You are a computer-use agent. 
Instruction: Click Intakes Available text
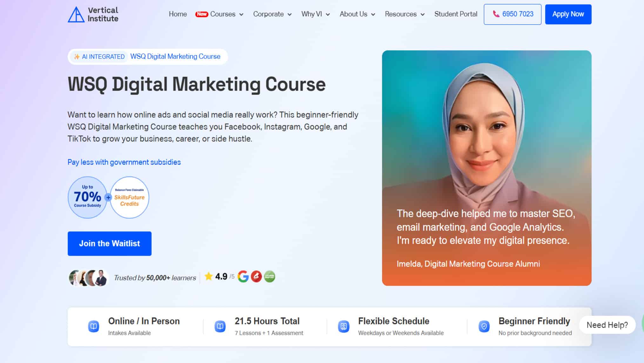pos(129,333)
